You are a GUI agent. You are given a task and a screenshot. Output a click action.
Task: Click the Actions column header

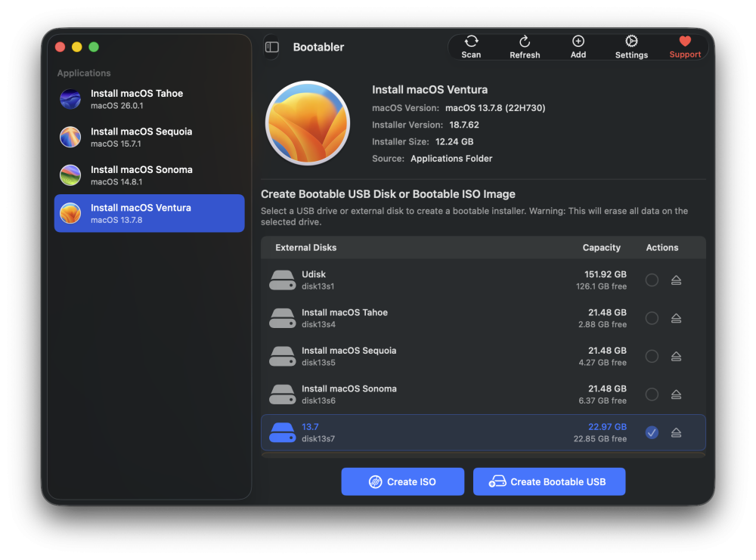(662, 247)
